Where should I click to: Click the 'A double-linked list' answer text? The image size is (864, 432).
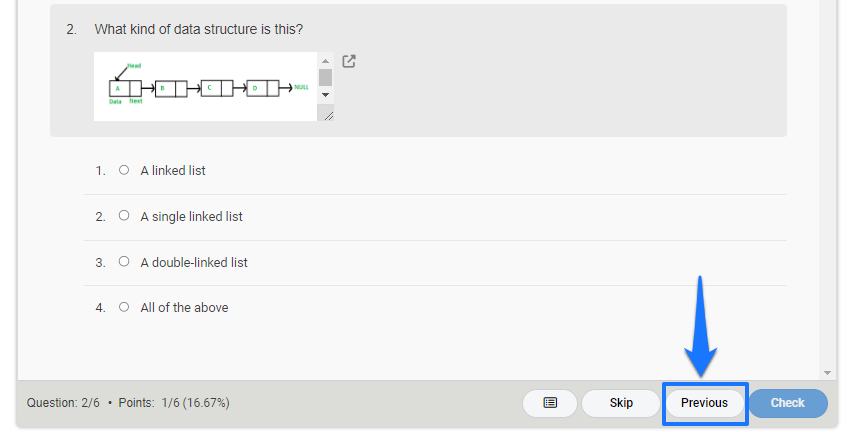click(x=194, y=262)
